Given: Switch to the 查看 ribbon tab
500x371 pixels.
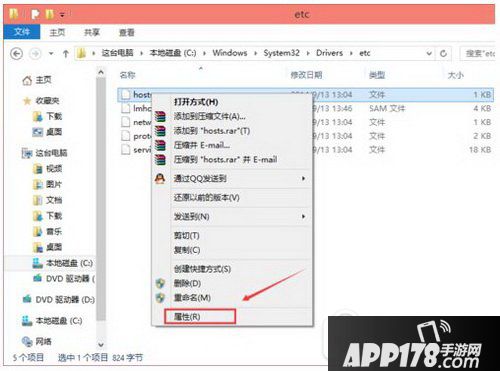Looking at the screenshot, I should pyautogui.click(x=127, y=32).
